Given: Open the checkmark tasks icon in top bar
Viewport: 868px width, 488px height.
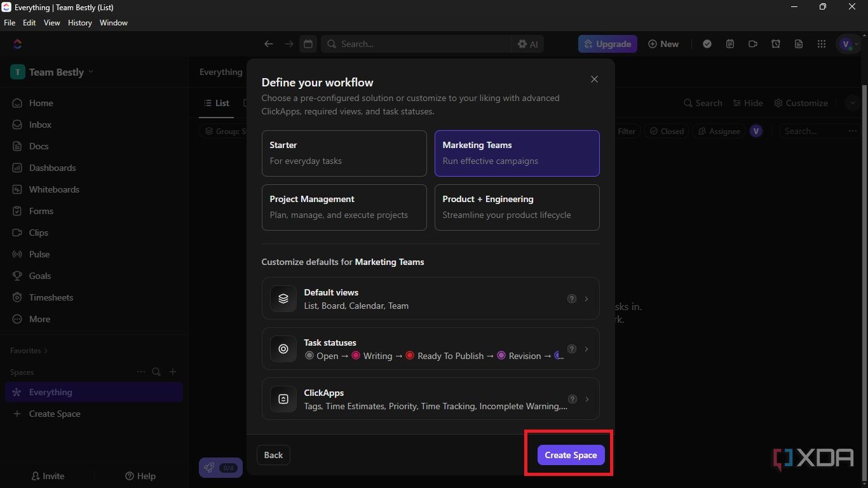Looking at the screenshot, I should 707,44.
